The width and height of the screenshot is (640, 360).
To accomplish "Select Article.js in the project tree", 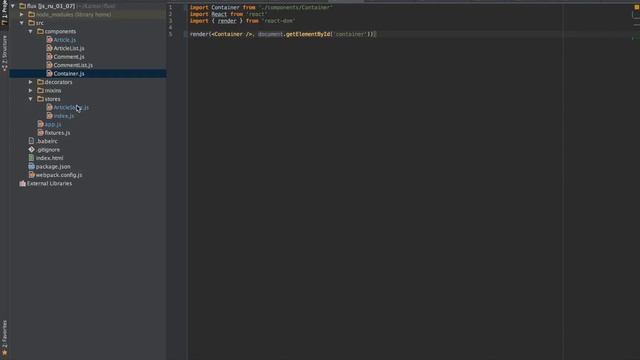I will point(64,40).
